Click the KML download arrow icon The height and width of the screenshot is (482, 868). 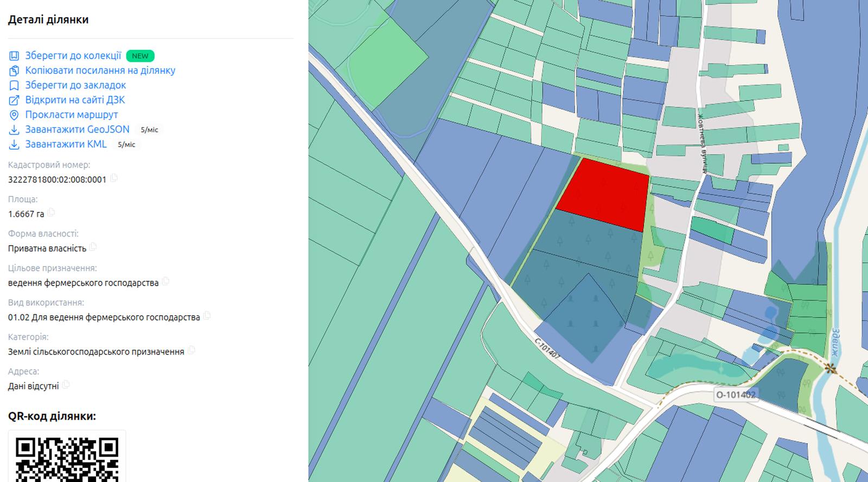(14, 144)
